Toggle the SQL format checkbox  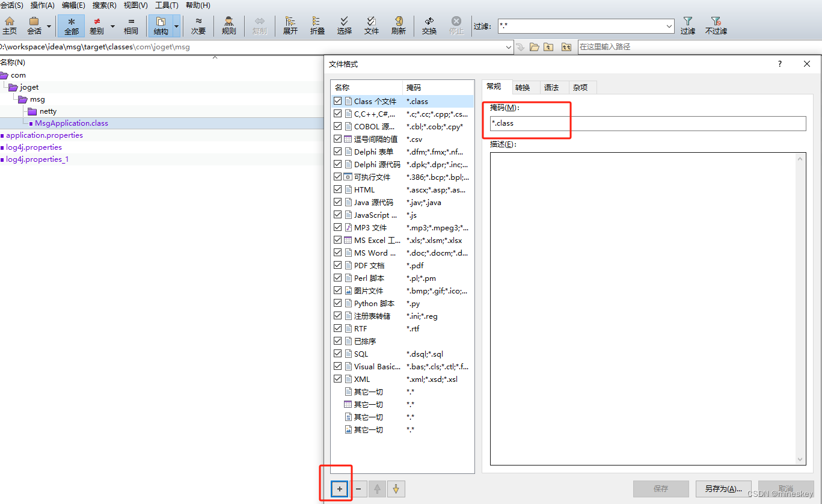pyautogui.click(x=338, y=354)
